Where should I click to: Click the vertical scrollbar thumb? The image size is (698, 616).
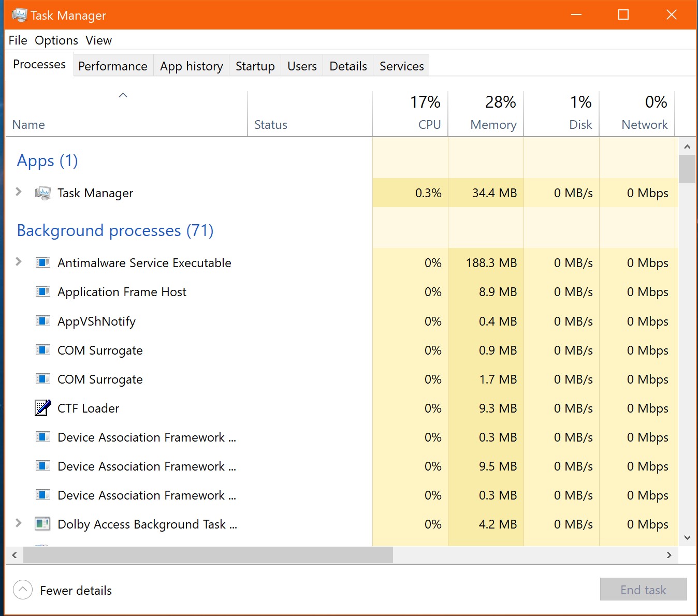pyautogui.click(x=687, y=169)
